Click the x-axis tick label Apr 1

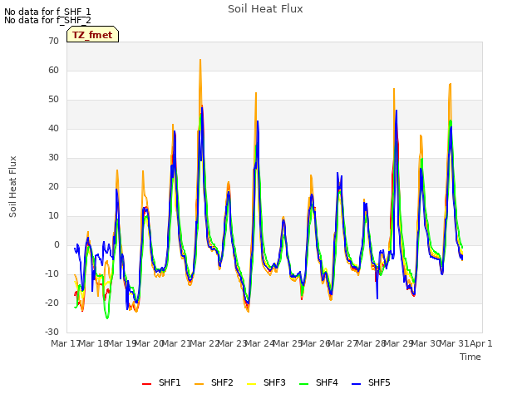tap(481, 343)
